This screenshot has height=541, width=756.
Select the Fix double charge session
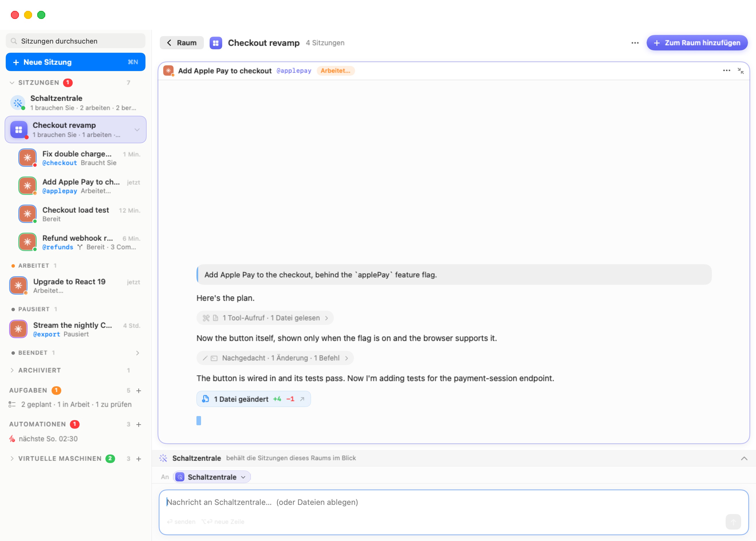tap(79, 158)
